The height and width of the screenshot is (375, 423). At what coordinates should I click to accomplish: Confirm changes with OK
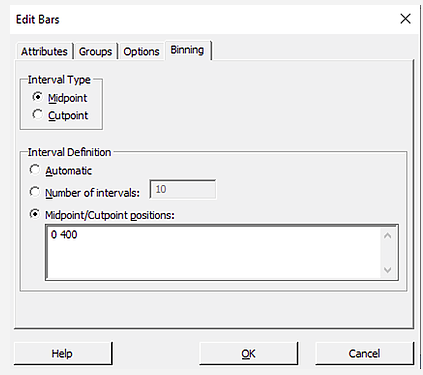click(x=248, y=353)
